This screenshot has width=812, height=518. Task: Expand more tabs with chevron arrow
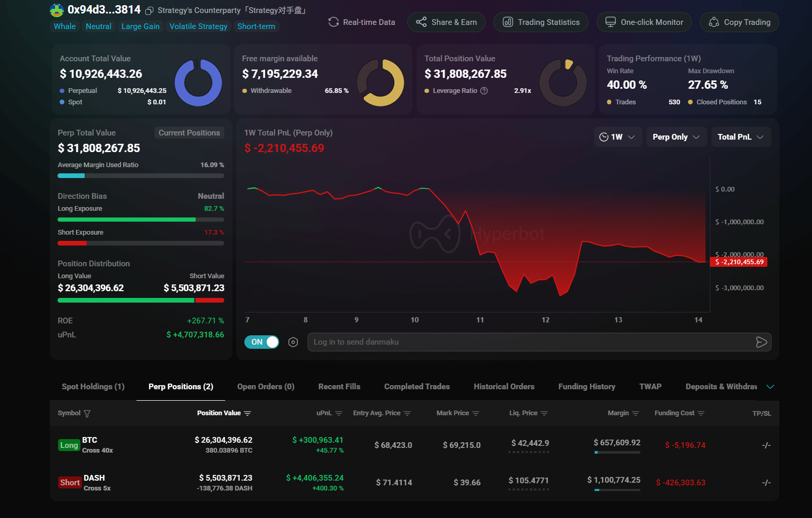pyautogui.click(x=770, y=387)
